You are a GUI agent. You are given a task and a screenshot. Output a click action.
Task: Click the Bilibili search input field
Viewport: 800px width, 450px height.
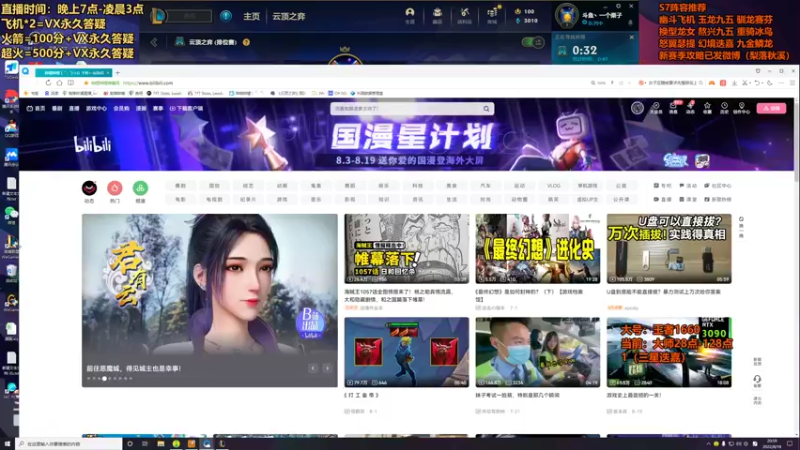(x=407, y=108)
